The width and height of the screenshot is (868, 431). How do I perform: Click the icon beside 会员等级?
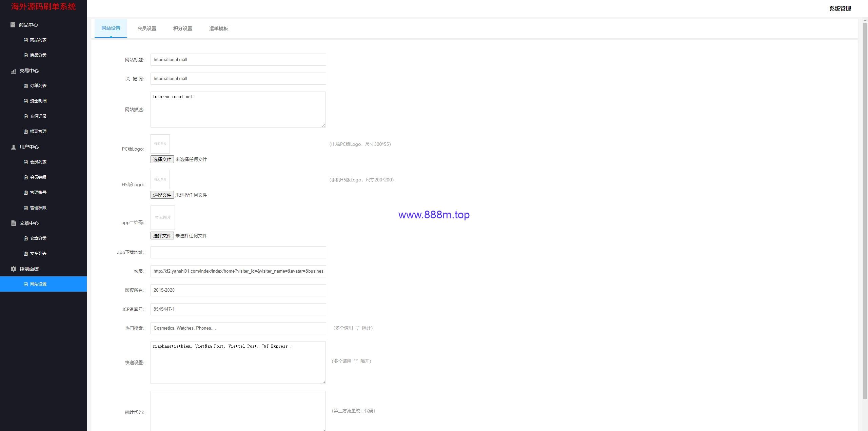tap(26, 177)
